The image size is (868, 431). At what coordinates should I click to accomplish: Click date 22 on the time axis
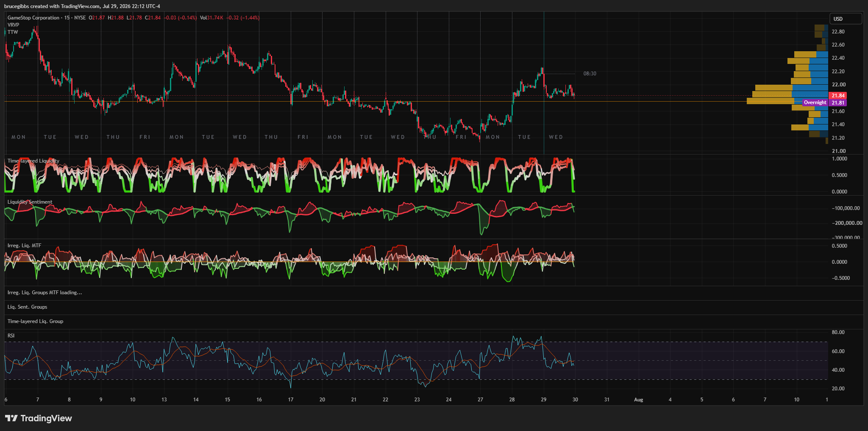385,400
